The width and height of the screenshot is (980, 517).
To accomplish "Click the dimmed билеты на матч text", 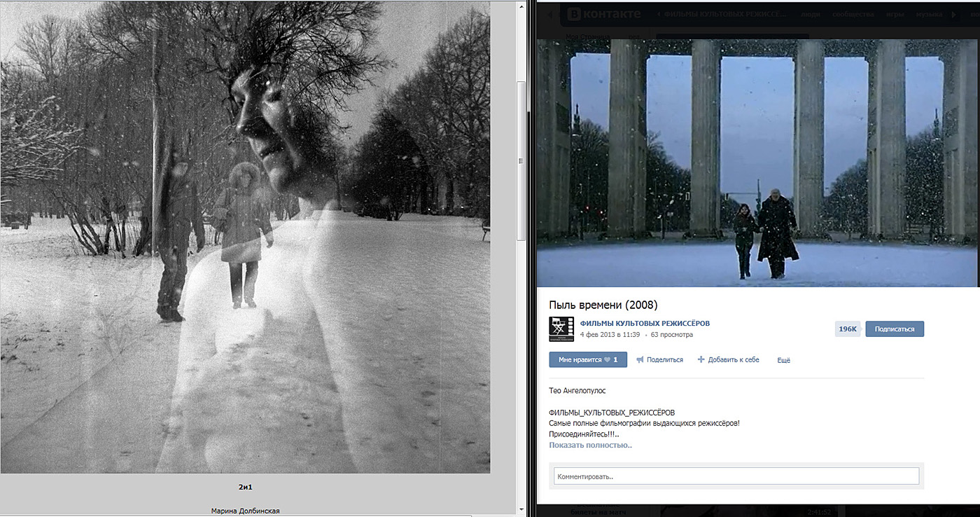I will 598,512.
